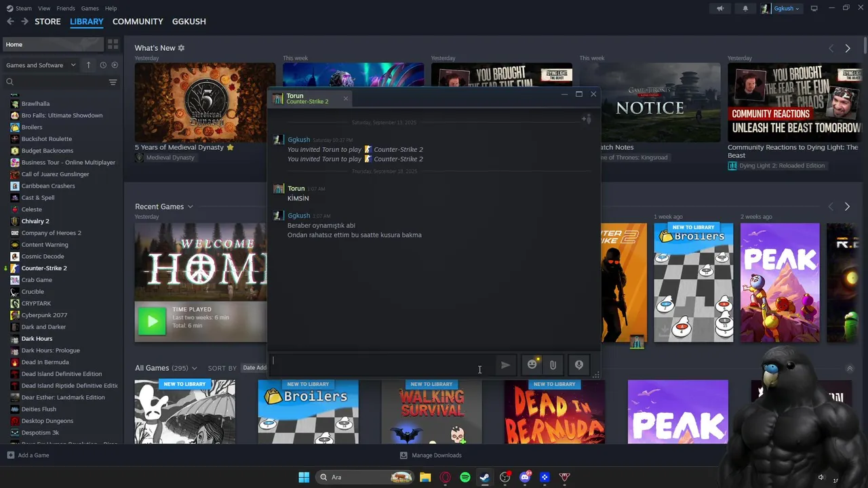Expand the Recent Games dropdown chevron
Screen dimensions: 868x488
tap(191, 207)
